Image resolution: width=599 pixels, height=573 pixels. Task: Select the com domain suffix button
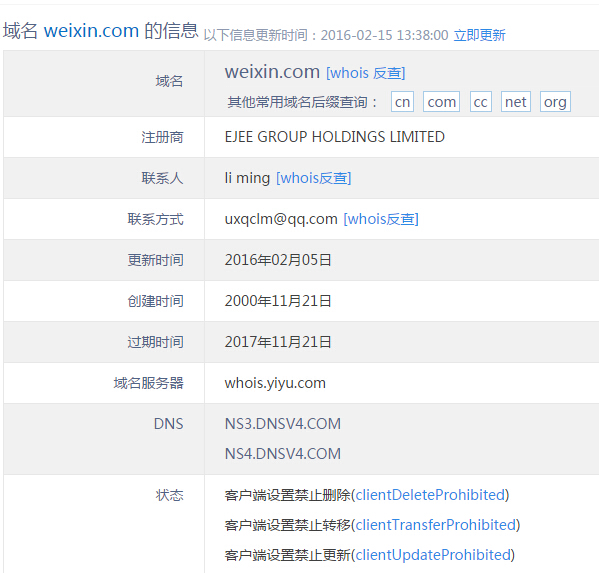pos(441,102)
